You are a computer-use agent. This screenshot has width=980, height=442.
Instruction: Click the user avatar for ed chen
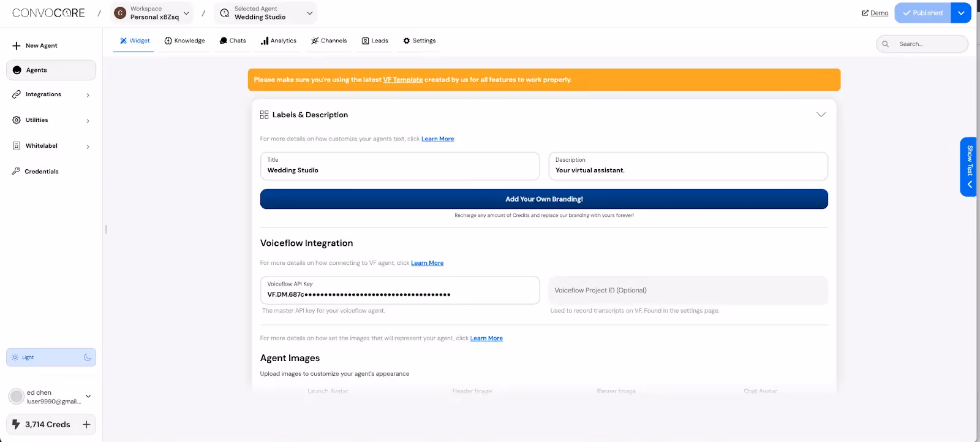(x=17, y=397)
